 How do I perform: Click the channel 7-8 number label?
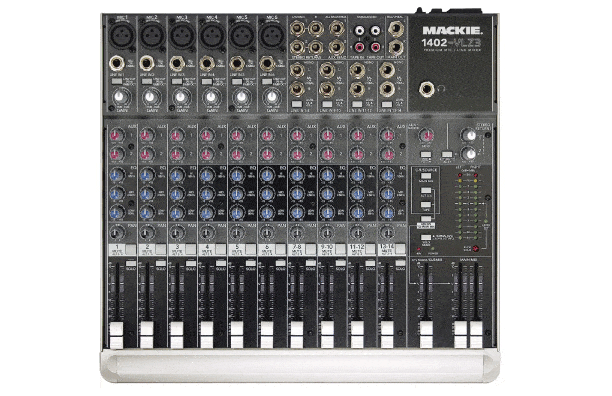click(x=297, y=247)
